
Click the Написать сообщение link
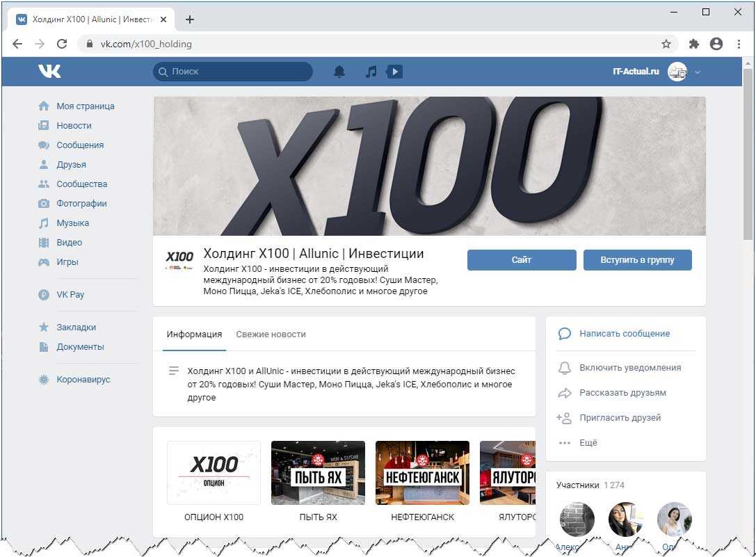[x=624, y=334]
